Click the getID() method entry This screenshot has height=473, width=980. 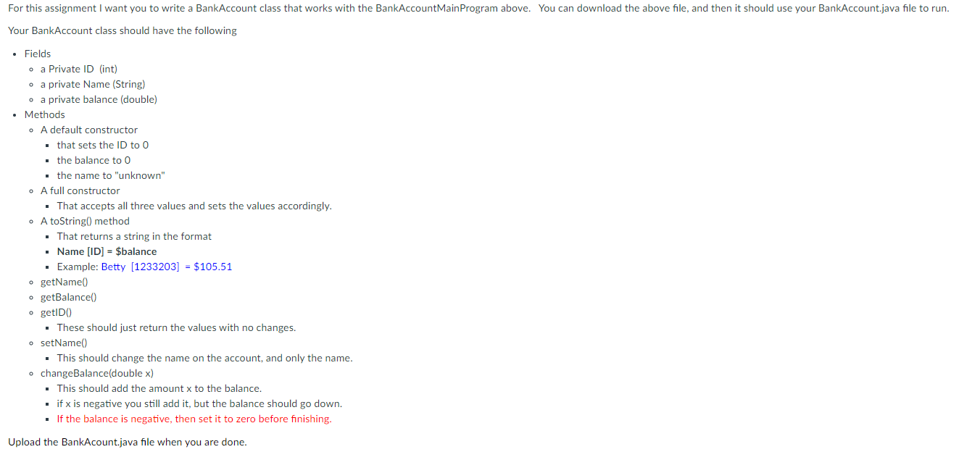click(57, 312)
